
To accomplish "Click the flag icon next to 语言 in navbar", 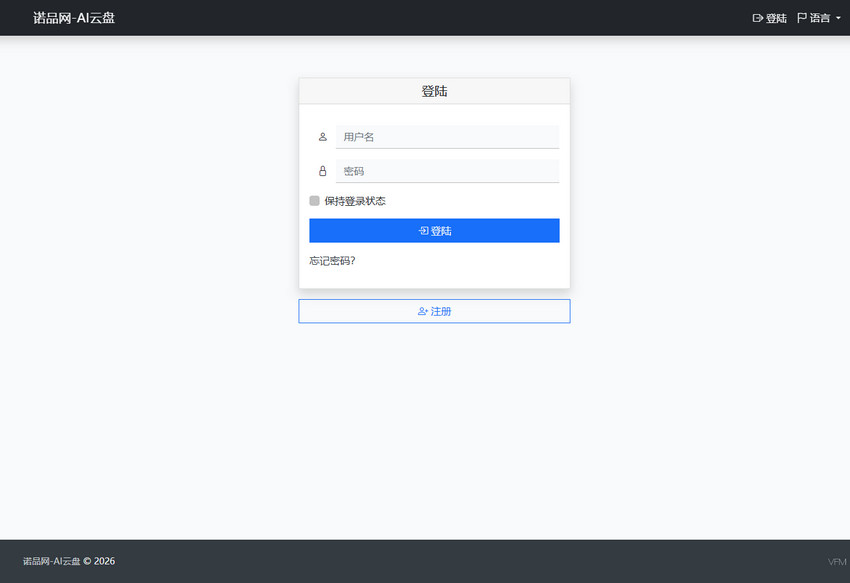I will coord(800,17).
